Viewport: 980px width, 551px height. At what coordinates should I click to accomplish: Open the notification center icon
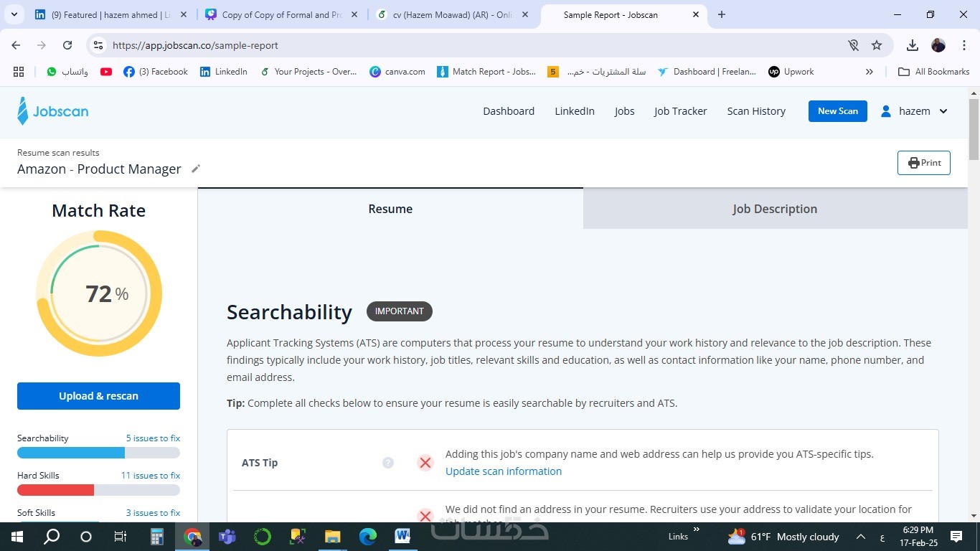pyautogui.click(x=956, y=537)
